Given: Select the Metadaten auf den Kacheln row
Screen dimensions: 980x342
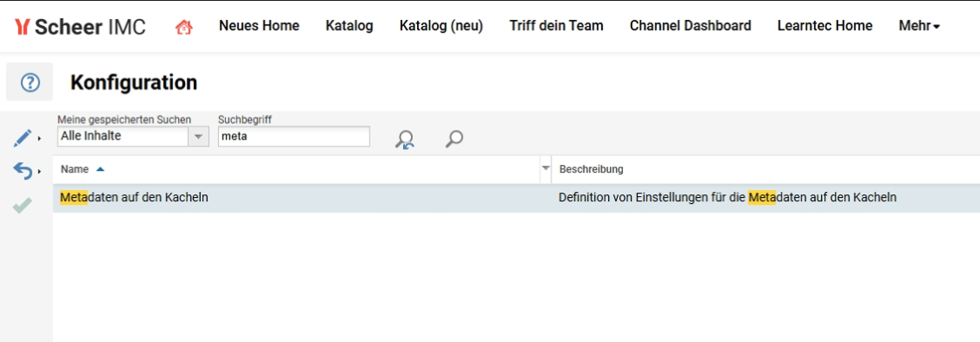Looking at the screenshot, I should tap(516, 198).
